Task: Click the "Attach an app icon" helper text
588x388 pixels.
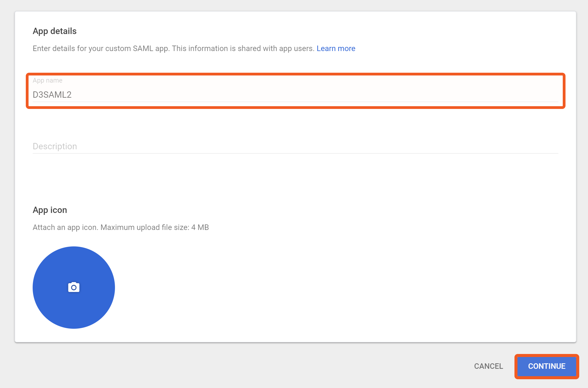Action: point(65,227)
